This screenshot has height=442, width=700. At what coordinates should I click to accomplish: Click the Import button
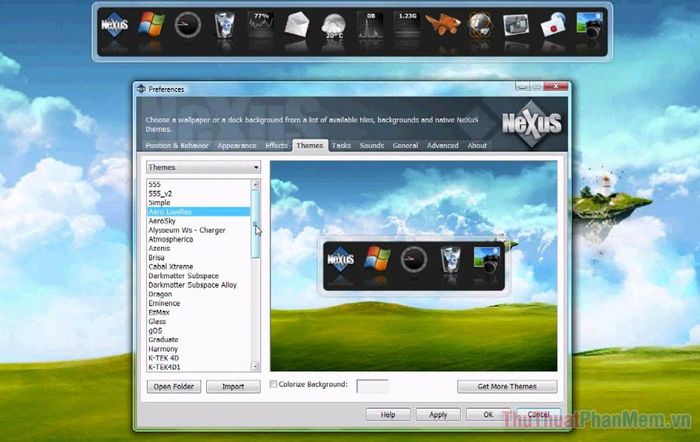click(x=233, y=387)
